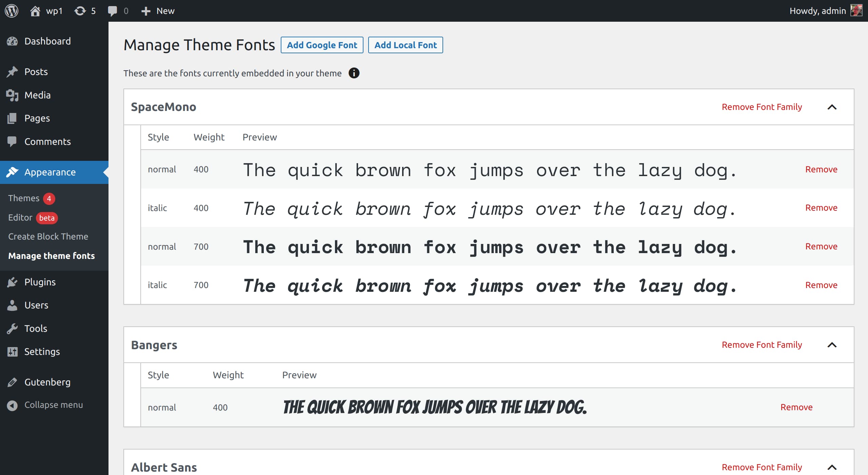868x475 pixels.
Task: Remove the Bangers normal 400 font face
Action: (796, 407)
